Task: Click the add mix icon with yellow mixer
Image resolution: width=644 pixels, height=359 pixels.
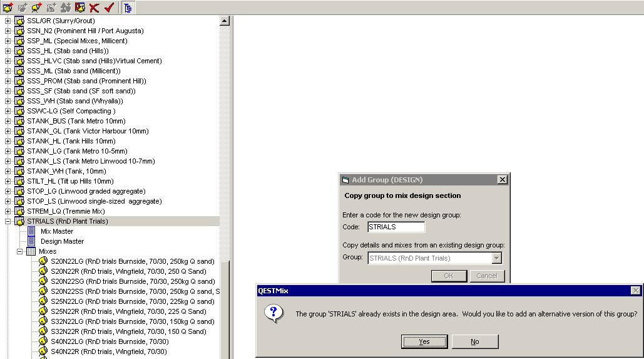Action: click(36, 8)
